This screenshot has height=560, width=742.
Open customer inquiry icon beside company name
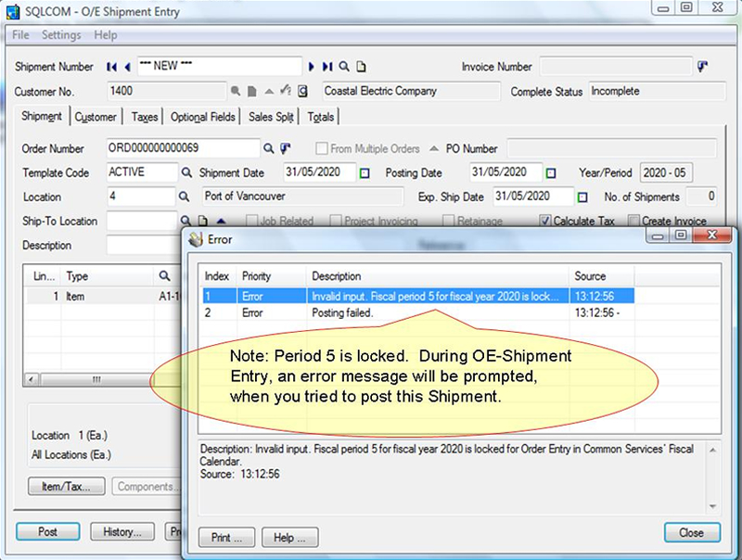click(303, 91)
